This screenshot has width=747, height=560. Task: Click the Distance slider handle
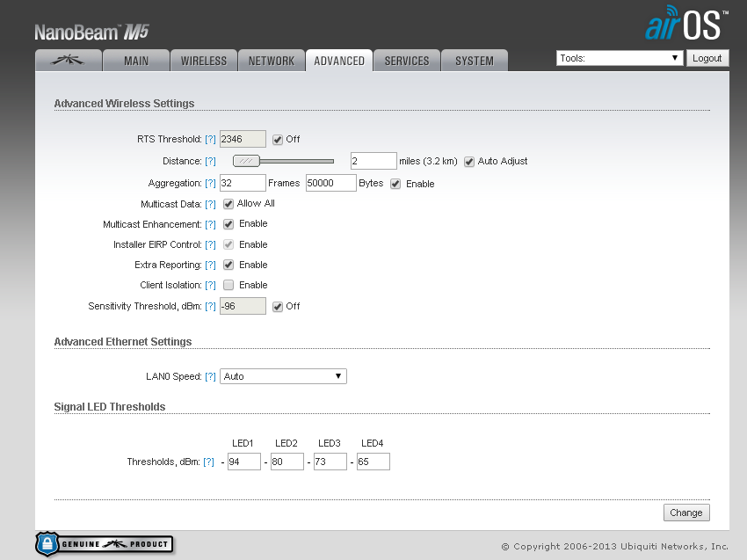(x=246, y=161)
